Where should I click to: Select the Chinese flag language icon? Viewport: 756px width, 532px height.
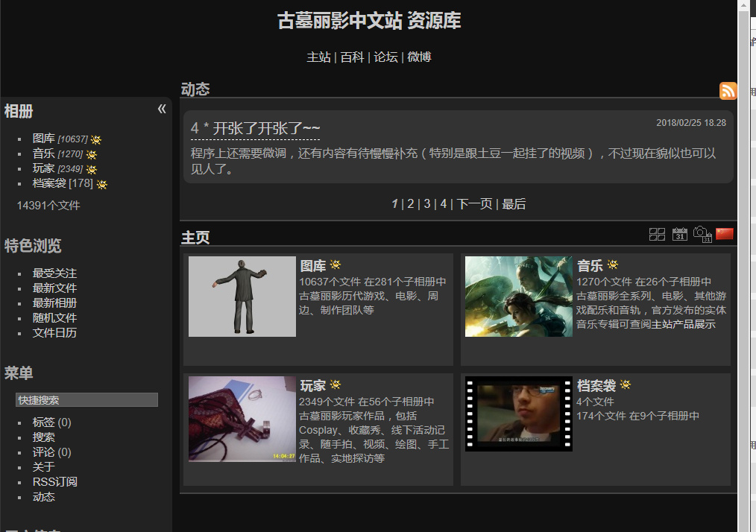[x=724, y=234]
